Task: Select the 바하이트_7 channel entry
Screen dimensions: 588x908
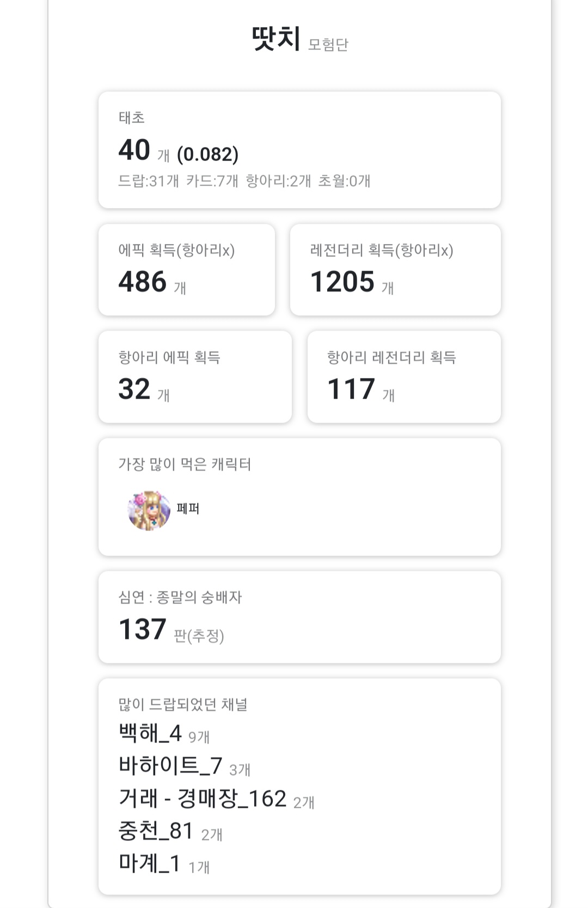Action: coord(170,766)
